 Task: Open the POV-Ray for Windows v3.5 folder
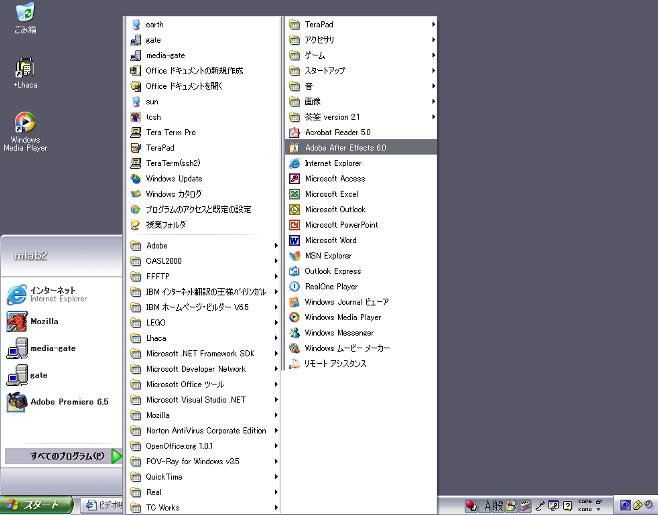[204, 461]
